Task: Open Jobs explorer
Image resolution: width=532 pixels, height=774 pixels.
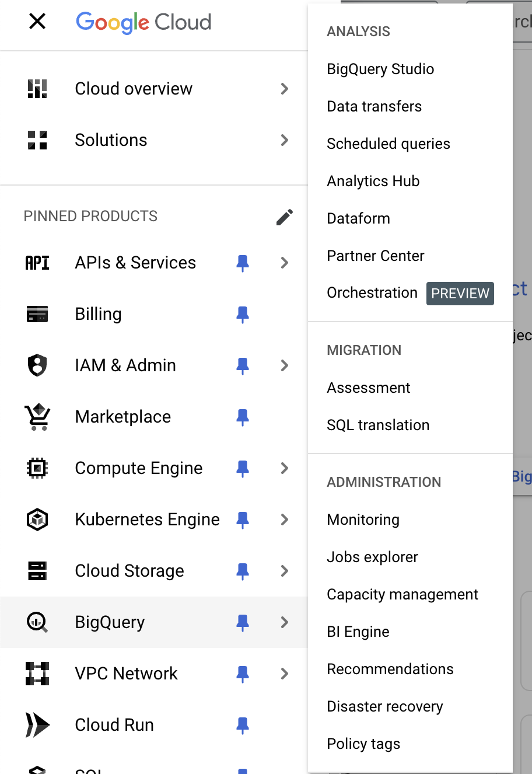Action: 372,557
